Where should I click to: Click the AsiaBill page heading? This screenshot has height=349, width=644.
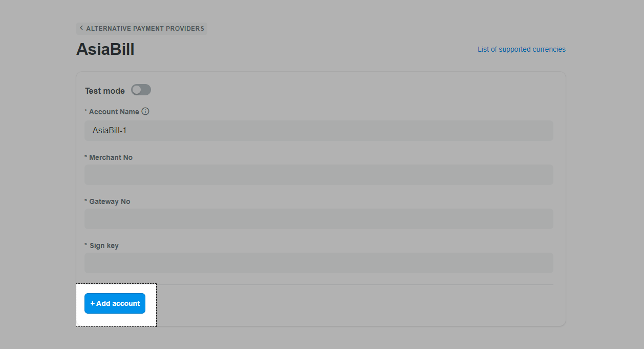pyautogui.click(x=105, y=49)
